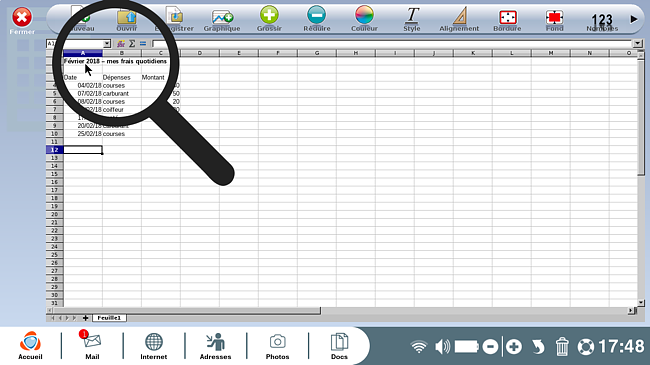Enlarge text with the Grossir icon
Image resolution: width=650 pixels, height=365 pixels.
tap(269, 15)
